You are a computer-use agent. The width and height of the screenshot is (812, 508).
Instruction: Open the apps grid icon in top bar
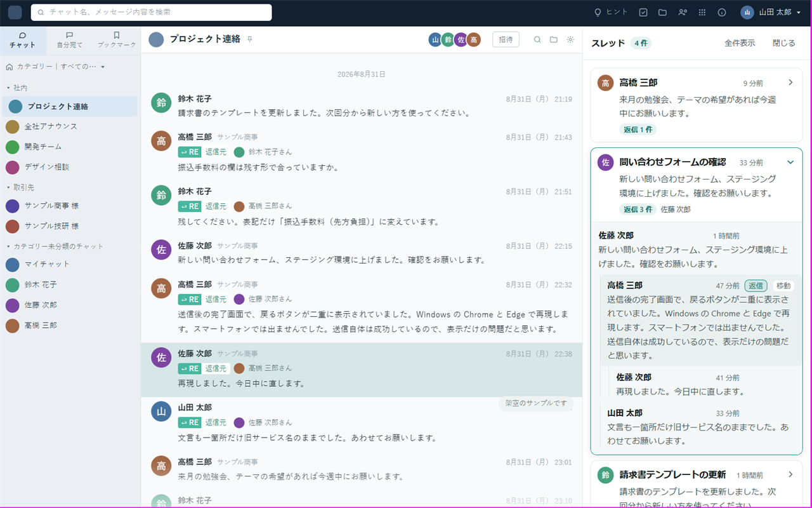pos(702,12)
